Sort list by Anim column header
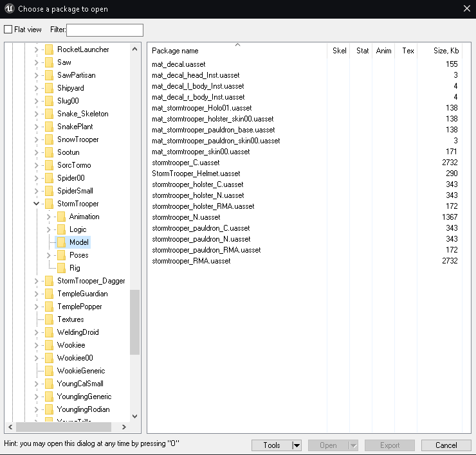The image size is (476, 455). coord(383,50)
